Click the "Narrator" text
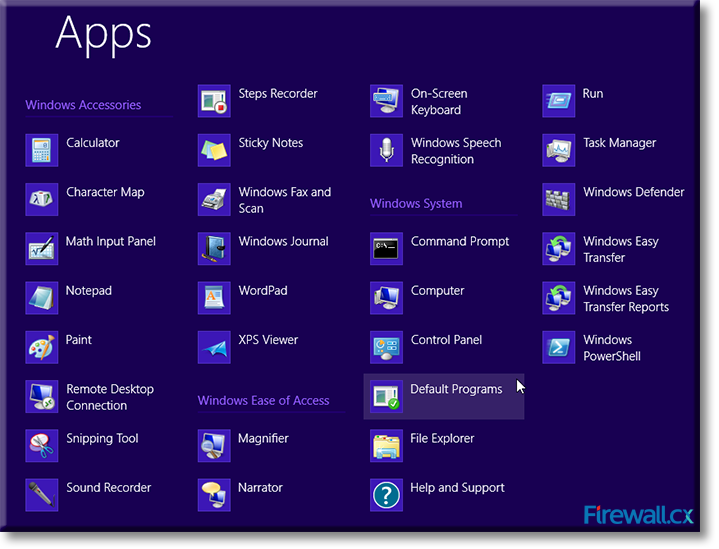Image resolution: width=719 pixels, height=549 pixels. pyautogui.click(x=260, y=488)
